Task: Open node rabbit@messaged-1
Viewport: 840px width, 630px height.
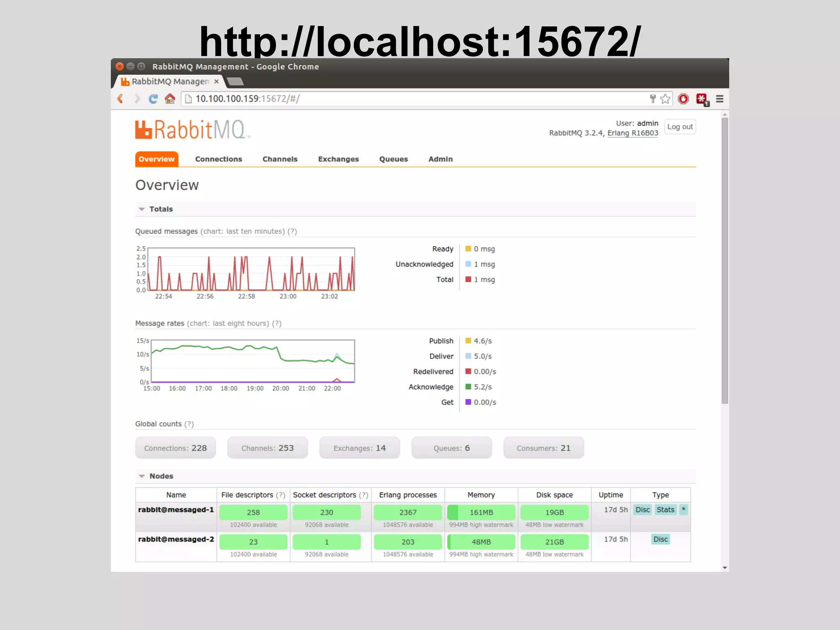Action: pos(176,510)
